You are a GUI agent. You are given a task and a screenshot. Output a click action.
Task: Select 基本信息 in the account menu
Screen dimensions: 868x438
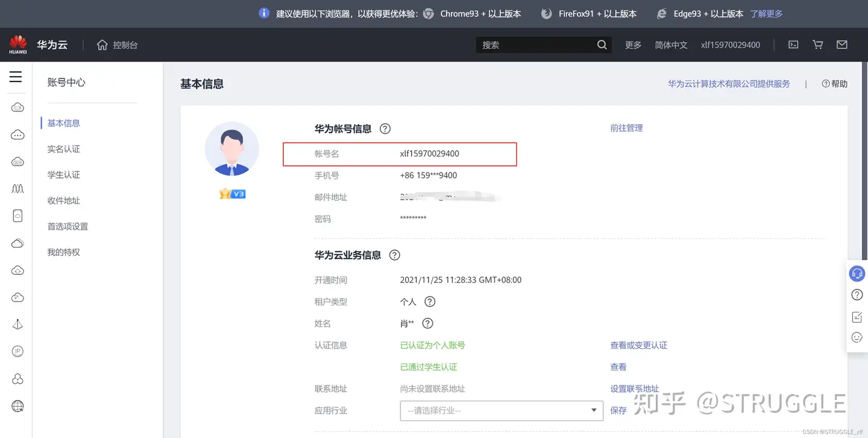click(x=64, y=123)
